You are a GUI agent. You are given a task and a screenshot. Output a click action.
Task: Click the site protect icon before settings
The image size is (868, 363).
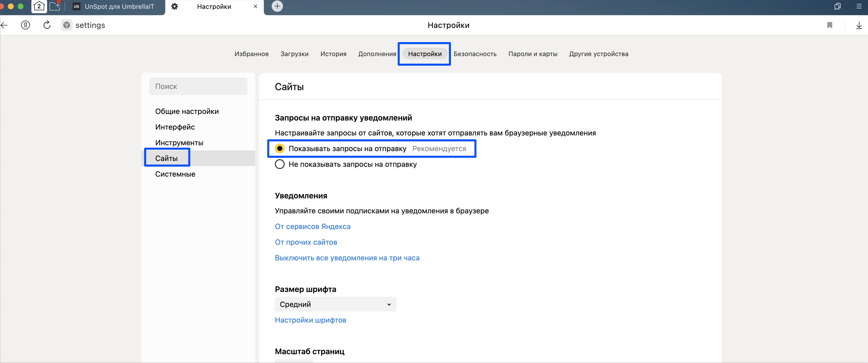(x=67, y=25)
